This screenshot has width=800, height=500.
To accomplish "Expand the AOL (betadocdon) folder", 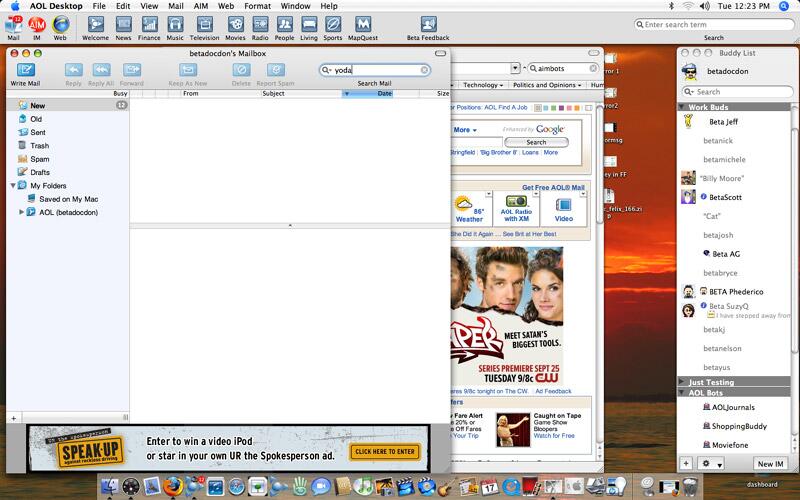I will (21, 212).
